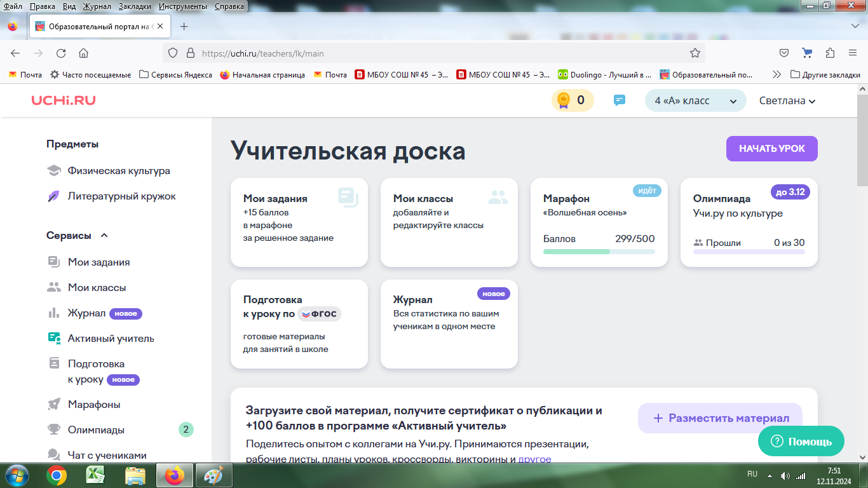Open the Помощь help button
Image resolution: width=868 pixels, height=488 pixels.
tap(801, 441)
